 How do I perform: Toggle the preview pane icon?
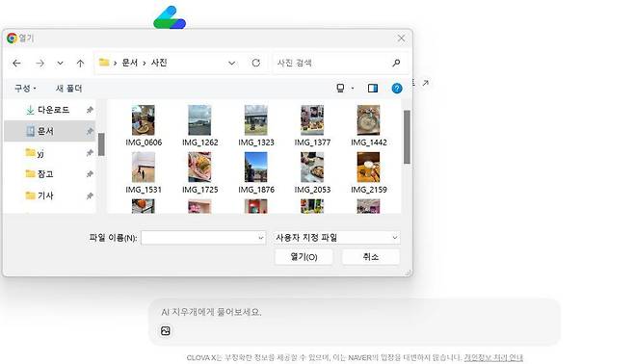tap(372, 88)
